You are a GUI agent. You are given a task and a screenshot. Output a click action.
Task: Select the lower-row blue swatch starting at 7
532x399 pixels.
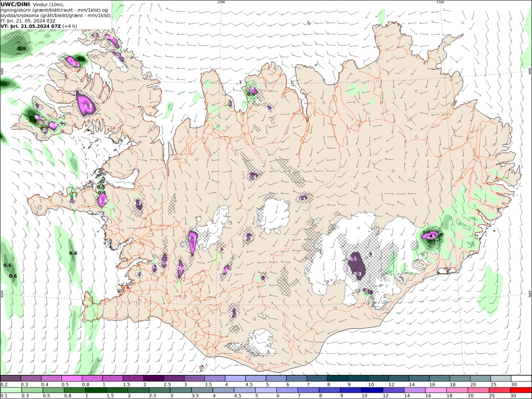pyautogui.click(x=308, y=390)
